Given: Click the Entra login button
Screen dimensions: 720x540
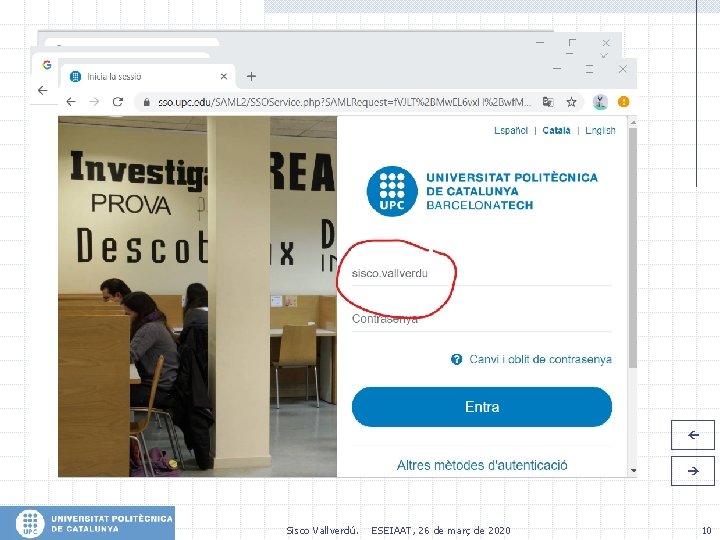Looking at the screenshot, I should tap(482, 407).
